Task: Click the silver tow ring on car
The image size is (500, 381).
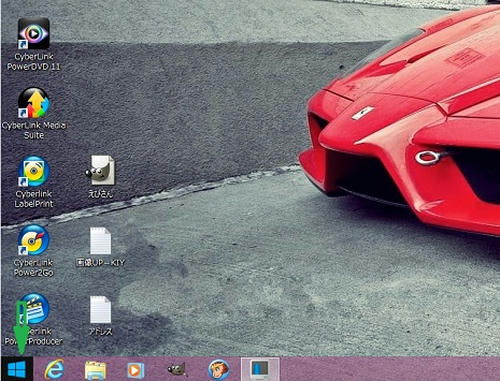Action: click(x=428, y=157)
